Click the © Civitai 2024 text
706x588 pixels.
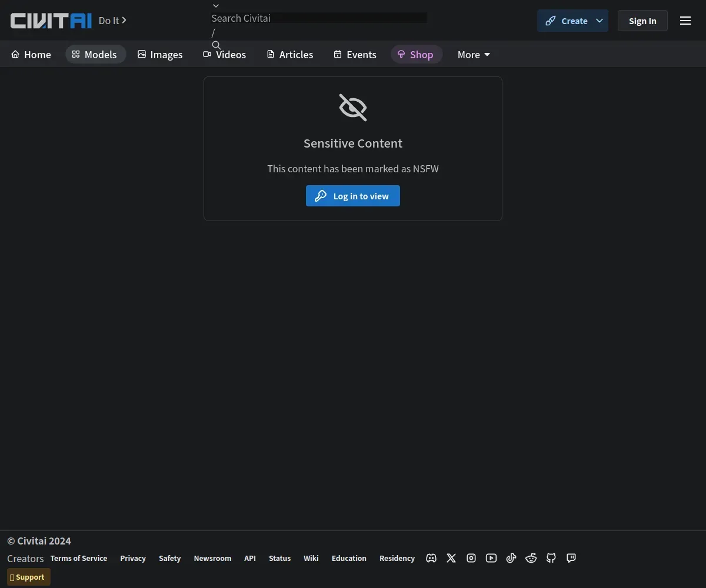point(39,541)
